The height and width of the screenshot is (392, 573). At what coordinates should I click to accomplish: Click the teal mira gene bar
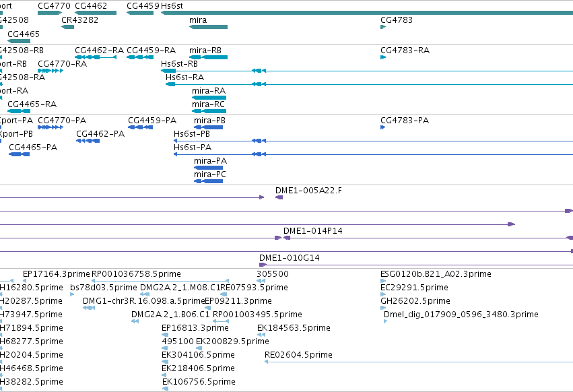208,27
